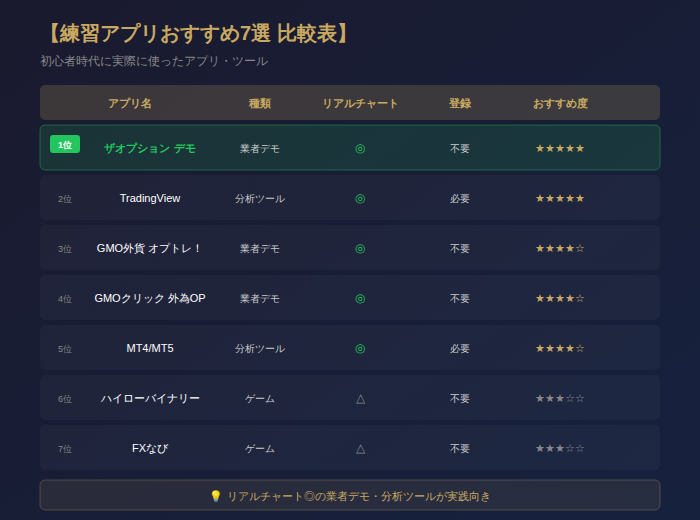The image size is (700, 520).
Task: Click the lightbulb icon in the bottom note
Action: (215, 496)
